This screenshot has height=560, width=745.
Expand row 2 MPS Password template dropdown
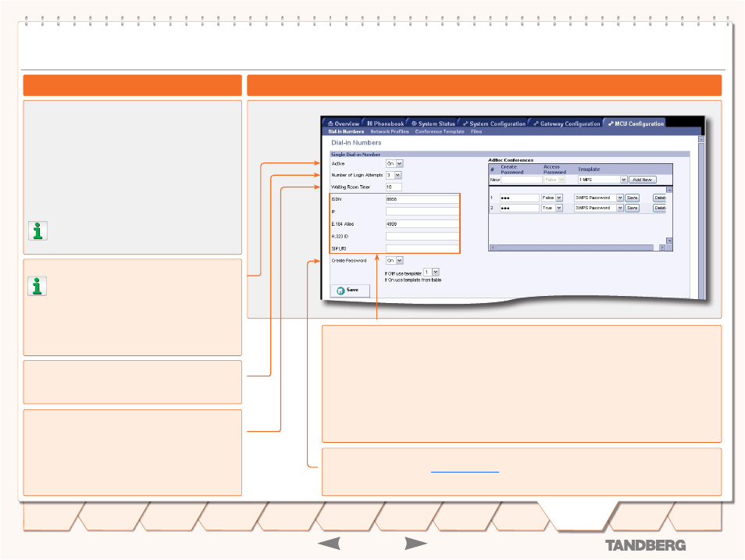click(599, 209)
